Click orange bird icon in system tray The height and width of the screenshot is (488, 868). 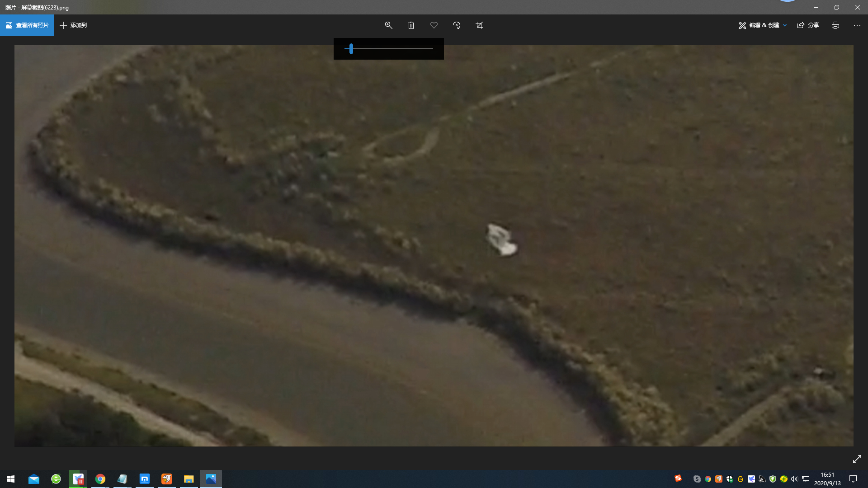[x=719, y=479]
